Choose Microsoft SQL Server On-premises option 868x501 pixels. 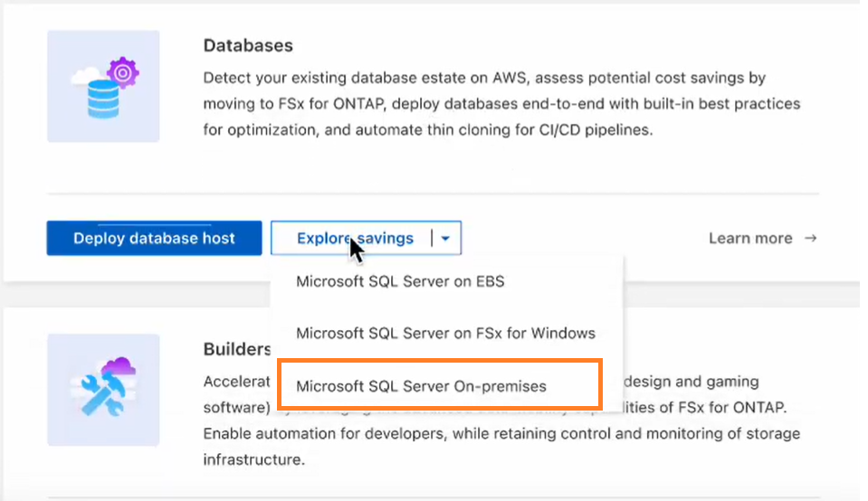(421, 386)
